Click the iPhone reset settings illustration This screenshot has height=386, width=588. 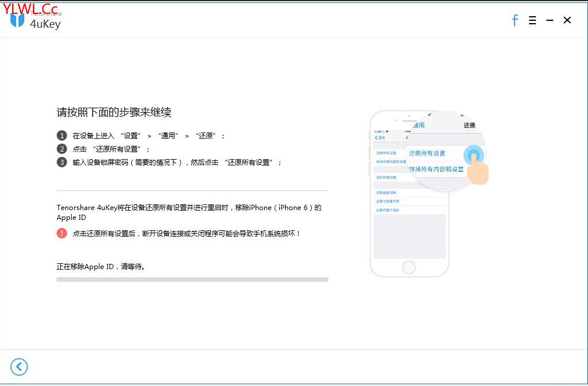tap(428, 193)
